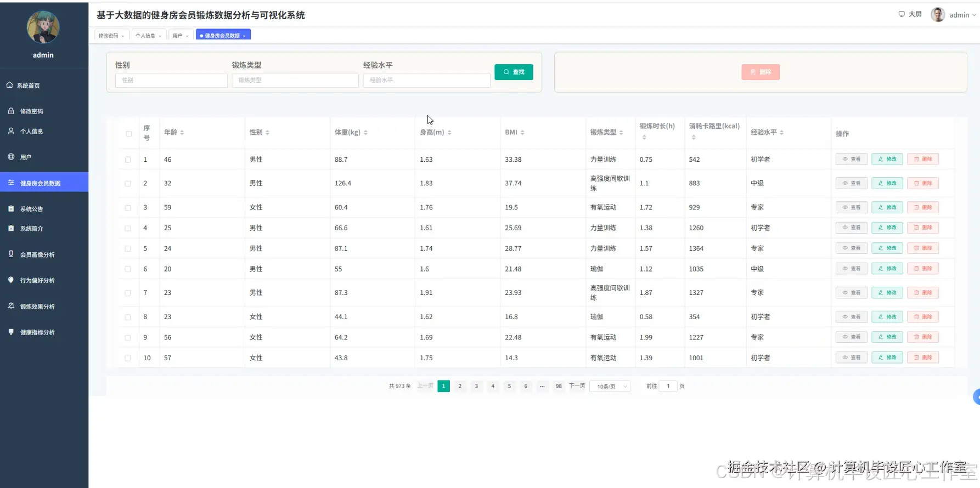Close the 个人信息 tab
The height and width of the screenshot is (488, 980).
tap(160, 36)
